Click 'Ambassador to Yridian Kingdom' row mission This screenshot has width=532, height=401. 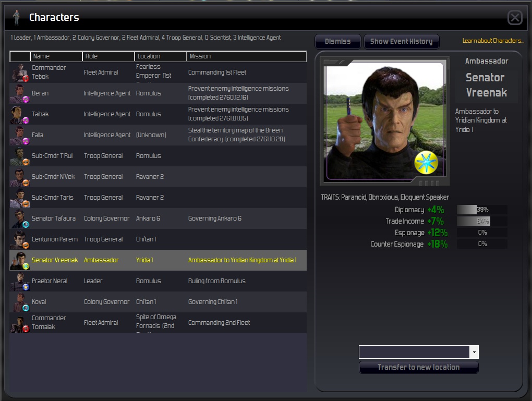tap(242, 260)
